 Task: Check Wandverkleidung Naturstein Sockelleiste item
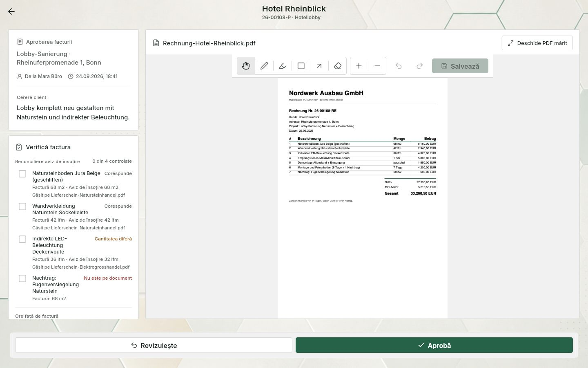[22, 206]
